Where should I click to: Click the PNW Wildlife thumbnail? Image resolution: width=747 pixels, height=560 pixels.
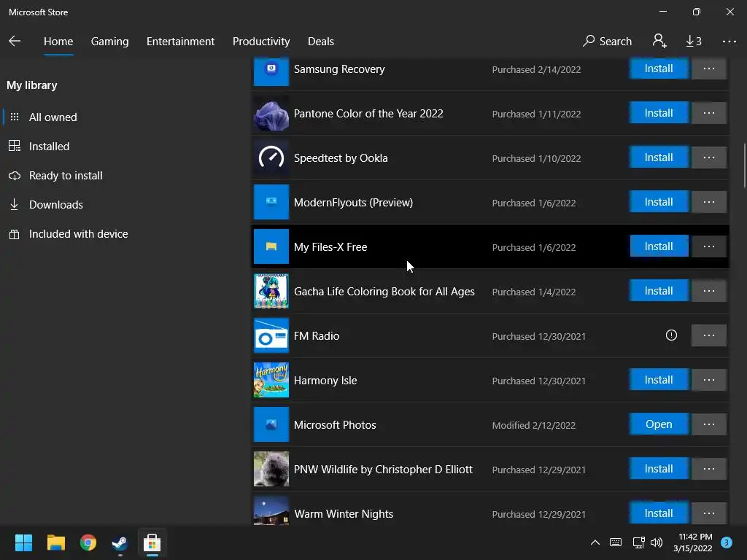pos(271,469)
